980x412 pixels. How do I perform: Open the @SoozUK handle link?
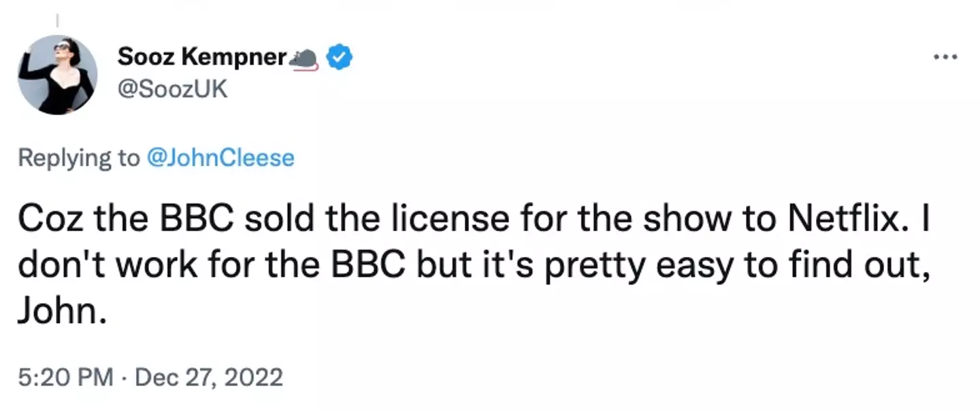click(x=173, y=90)
